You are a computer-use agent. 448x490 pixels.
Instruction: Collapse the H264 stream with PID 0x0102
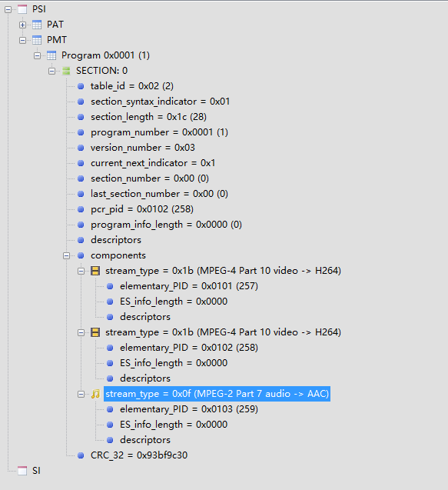click(x=81, y=333)
